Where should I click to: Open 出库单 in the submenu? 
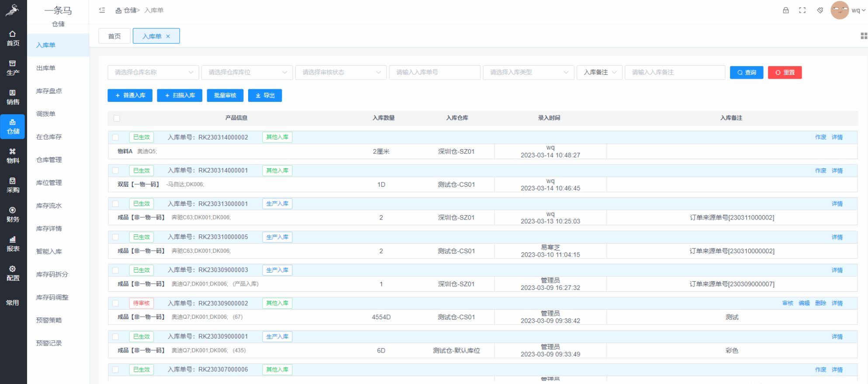(46, 68)
